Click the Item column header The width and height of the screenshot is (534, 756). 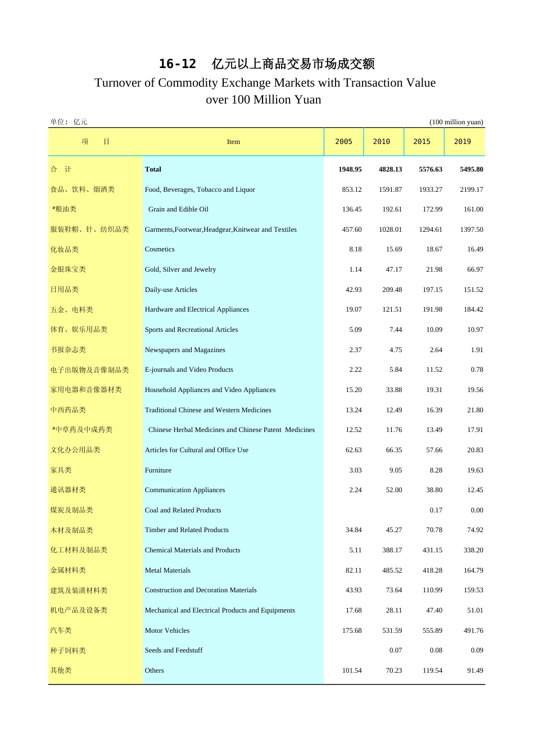tap(233, 142)
